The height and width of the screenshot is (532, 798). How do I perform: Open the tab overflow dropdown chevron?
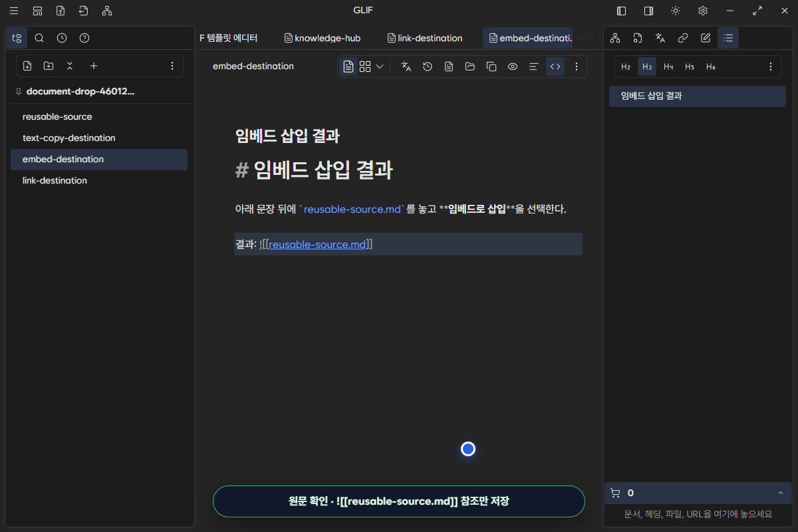(582, 38)
